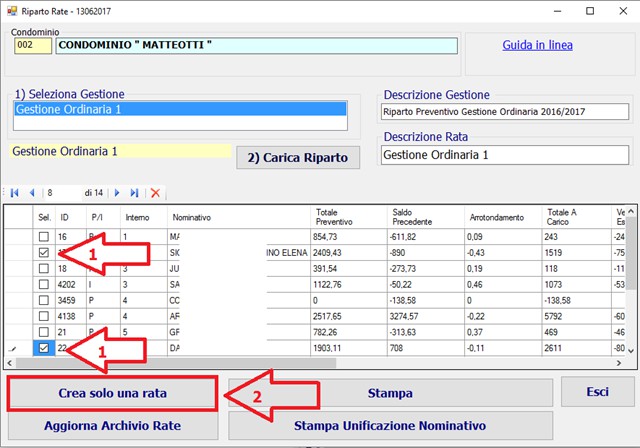The image size is (640, 448).
Task: Open the 'Guida in linea' link
Action: point(537,45)
